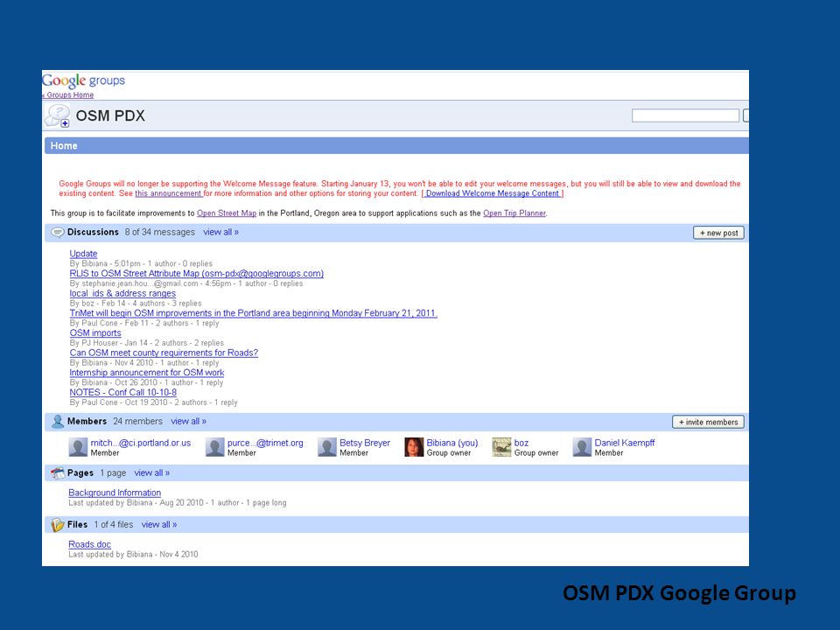Click 'Last updated by Bibiana - Nov 4 2010'
The image size is (840, 630).
point(133,555)
